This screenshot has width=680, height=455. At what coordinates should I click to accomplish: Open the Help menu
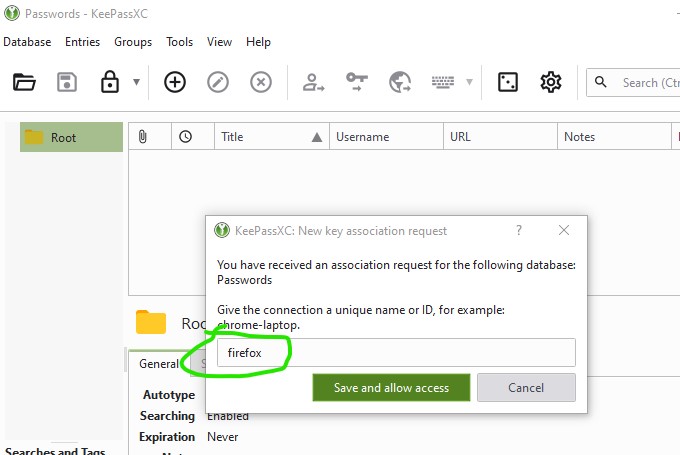[x=258, y=42]
